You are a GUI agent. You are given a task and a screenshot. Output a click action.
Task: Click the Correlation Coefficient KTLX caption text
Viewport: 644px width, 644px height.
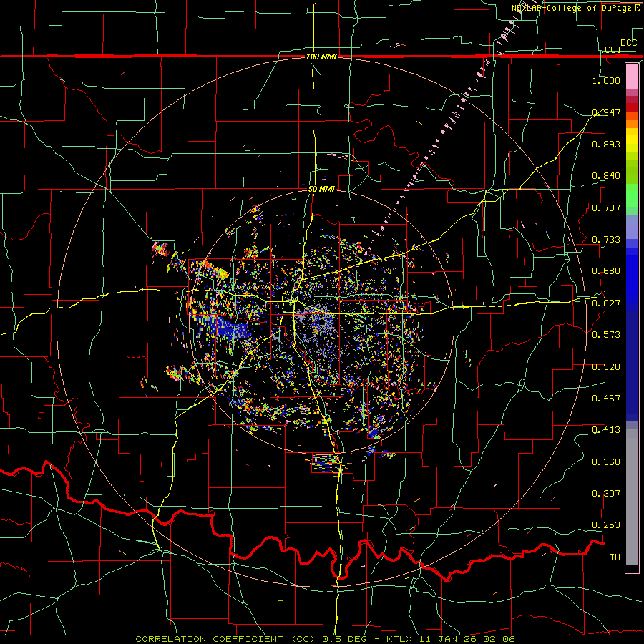[x=326, y=639]
